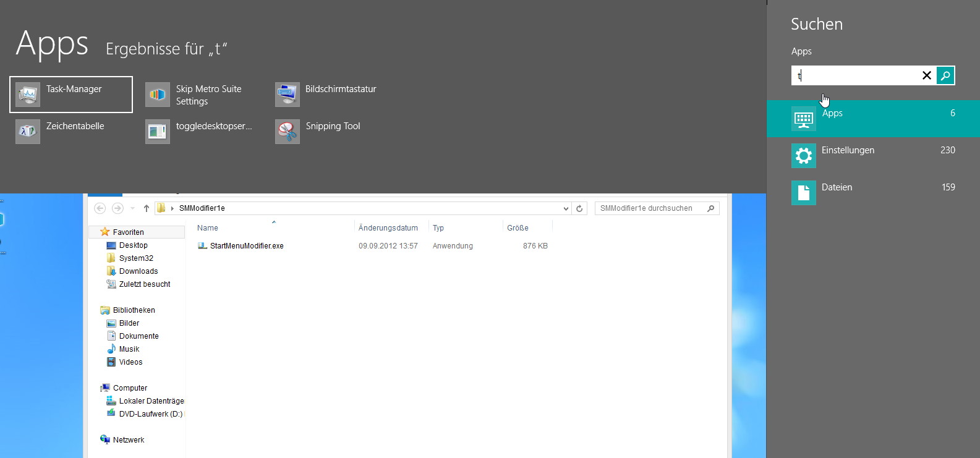Open the Task-Manager app icon

pos(28,95)
